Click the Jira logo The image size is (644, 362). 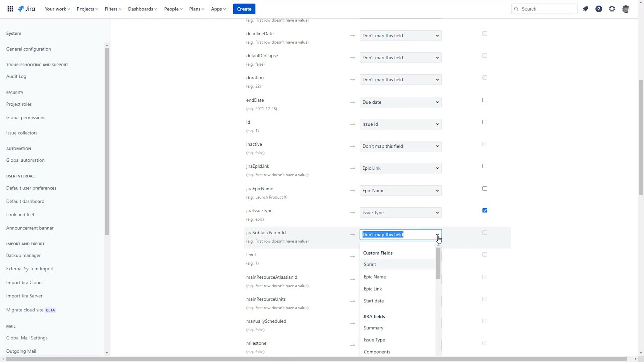point(26,9)
